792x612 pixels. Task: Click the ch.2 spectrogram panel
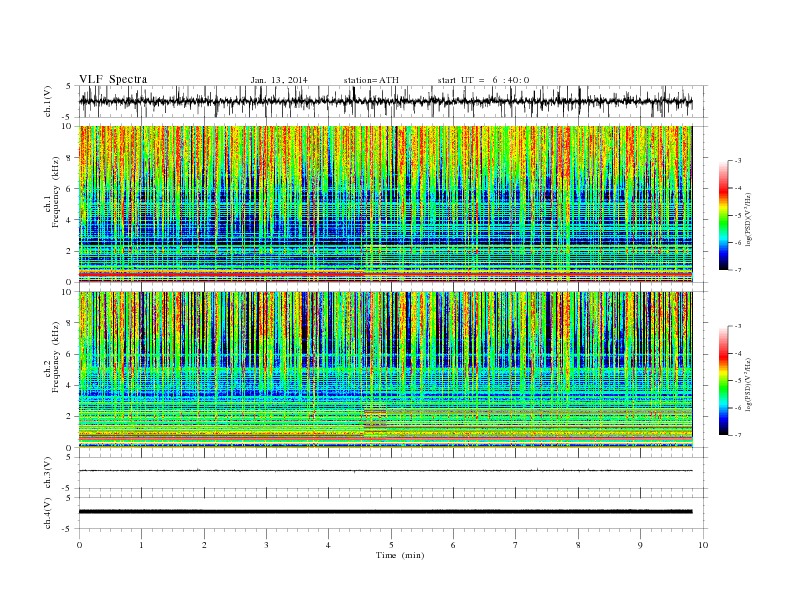(x=385, y=370)
